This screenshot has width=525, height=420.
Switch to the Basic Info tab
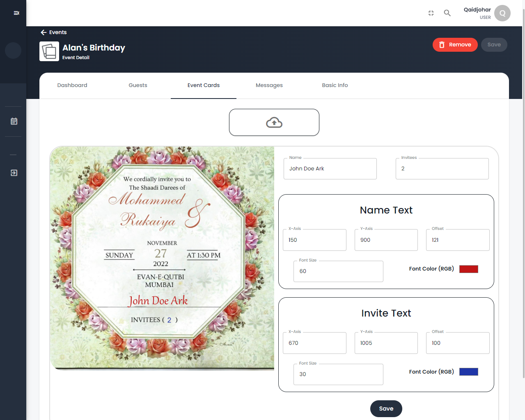335,85
